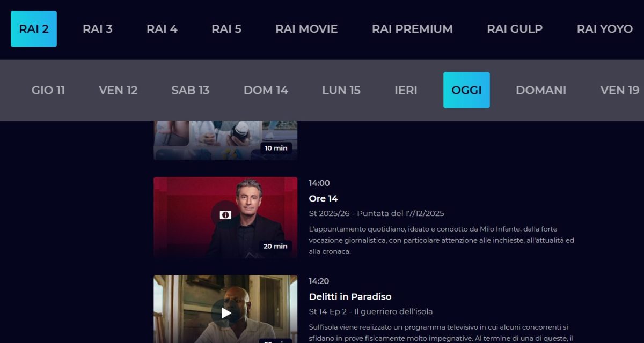The height and width of the screenshot is (343, 644).
Task: Open the RAI 4 channel guide
Action: point(162,29)
